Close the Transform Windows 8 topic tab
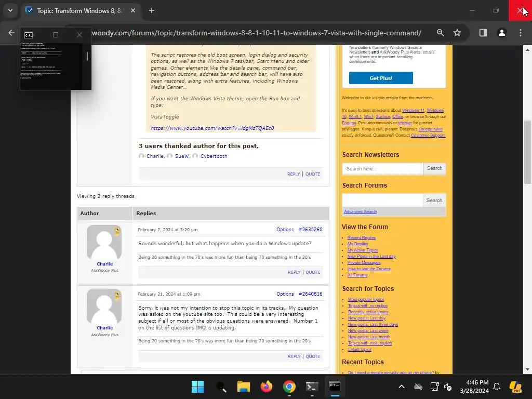532x399 pixels. click(133, 10)
